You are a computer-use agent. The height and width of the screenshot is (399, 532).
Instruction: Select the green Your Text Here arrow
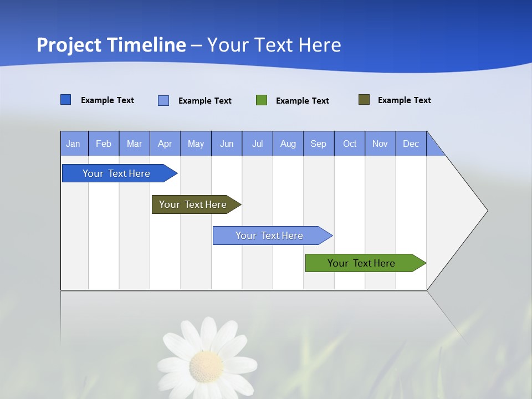coord(361,263)
